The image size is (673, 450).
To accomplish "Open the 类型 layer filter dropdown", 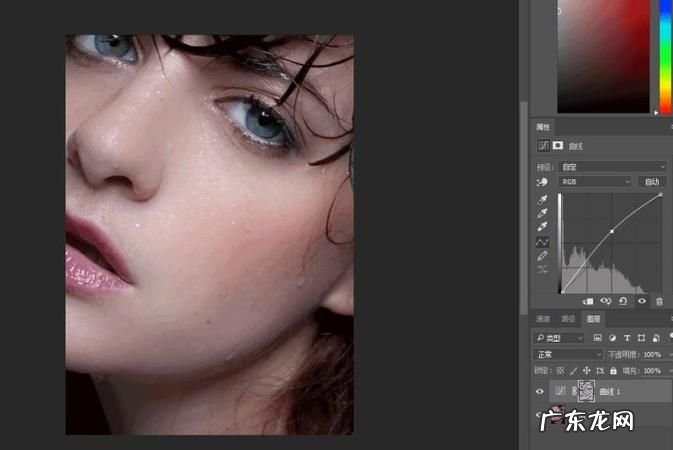I will coord(558,338).
